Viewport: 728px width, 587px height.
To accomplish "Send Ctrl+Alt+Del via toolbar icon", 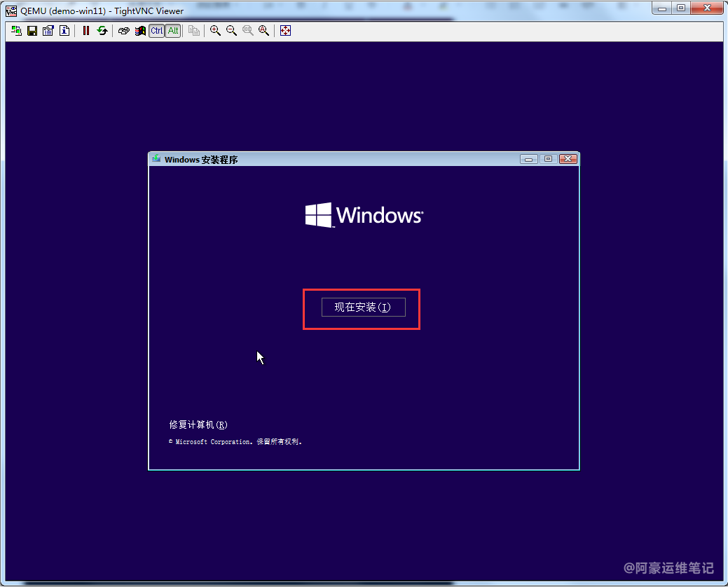I will point(124,31).
